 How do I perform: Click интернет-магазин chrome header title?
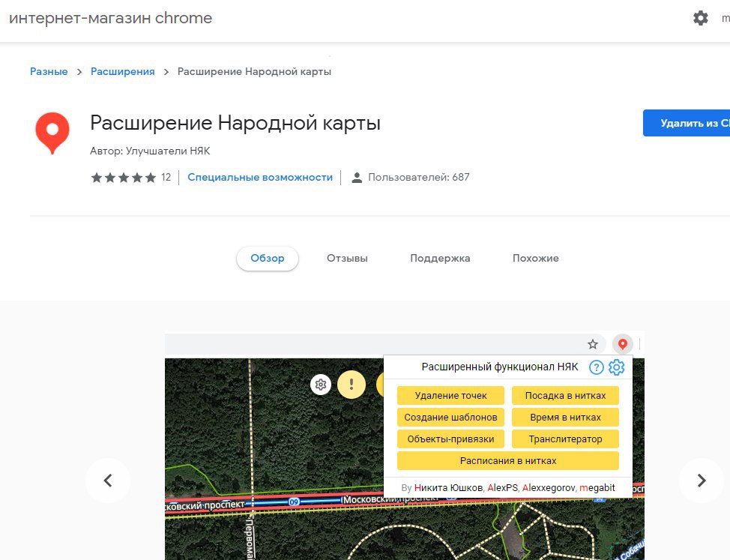pos(111,18)
